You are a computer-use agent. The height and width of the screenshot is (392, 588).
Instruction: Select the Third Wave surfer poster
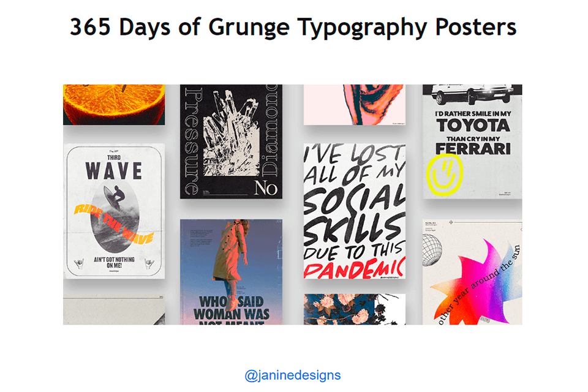(114, 211)
